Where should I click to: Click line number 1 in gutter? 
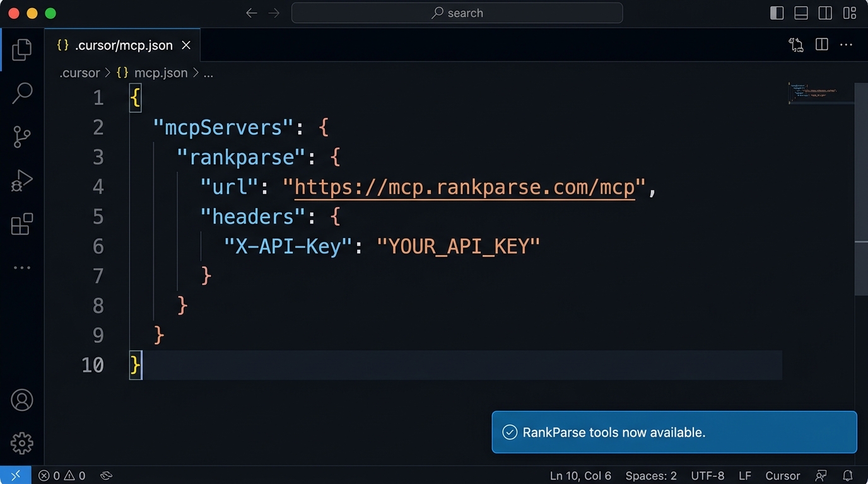click(98, 98)
